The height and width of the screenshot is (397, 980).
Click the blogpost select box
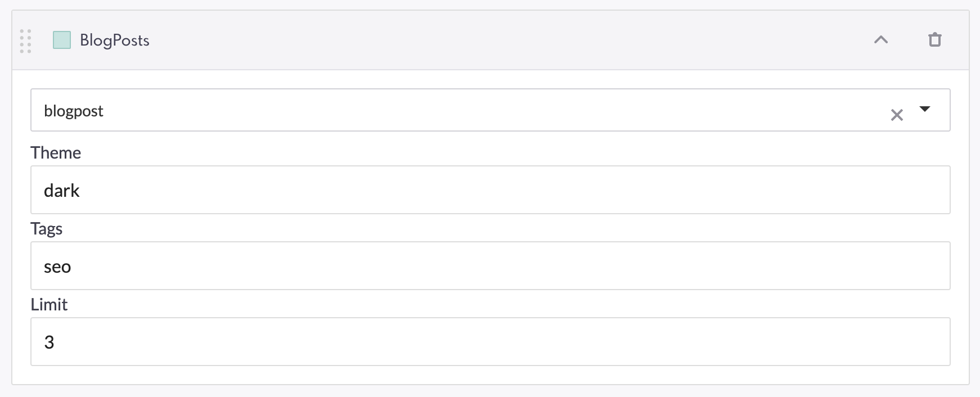[x=490, y=110]
